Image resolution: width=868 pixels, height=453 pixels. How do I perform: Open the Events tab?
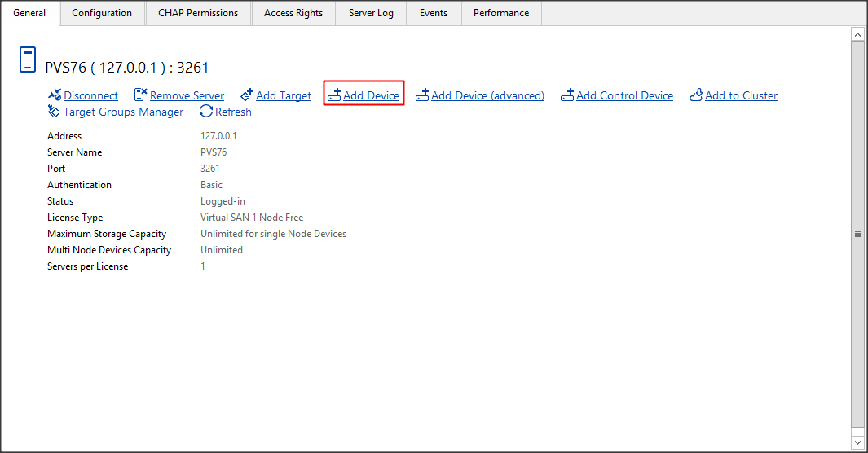tap(433, 13)
